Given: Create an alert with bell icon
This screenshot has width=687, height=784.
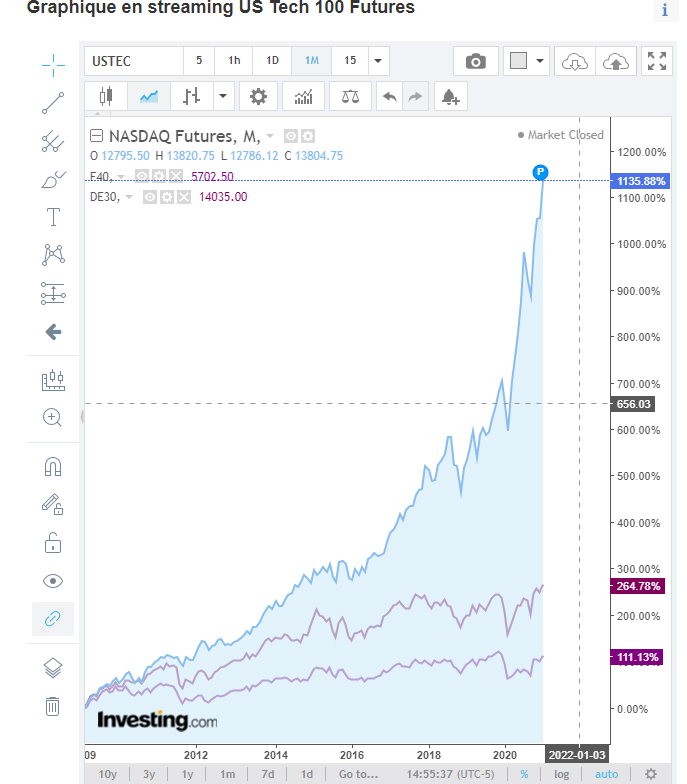Looking at the screenshot, I should click(x=451, y=97).
